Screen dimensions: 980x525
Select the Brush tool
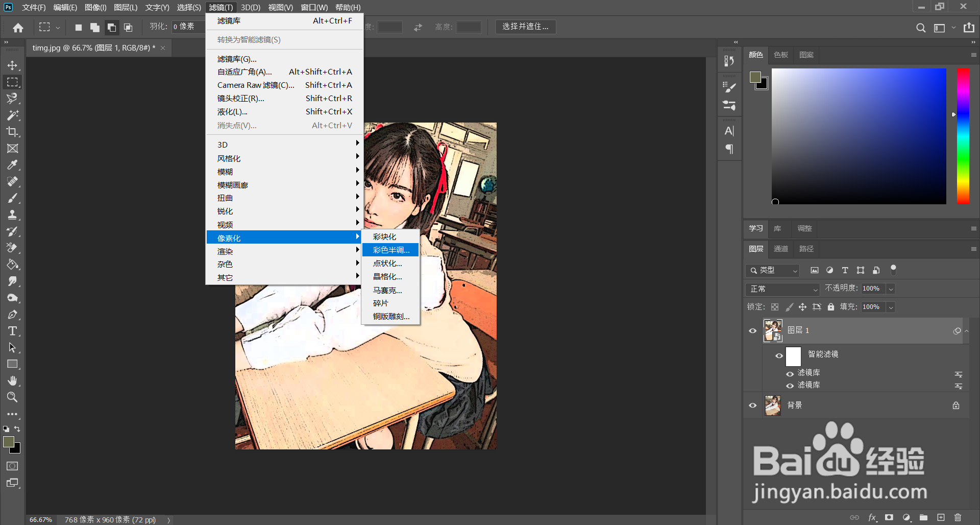coord(12,198)
